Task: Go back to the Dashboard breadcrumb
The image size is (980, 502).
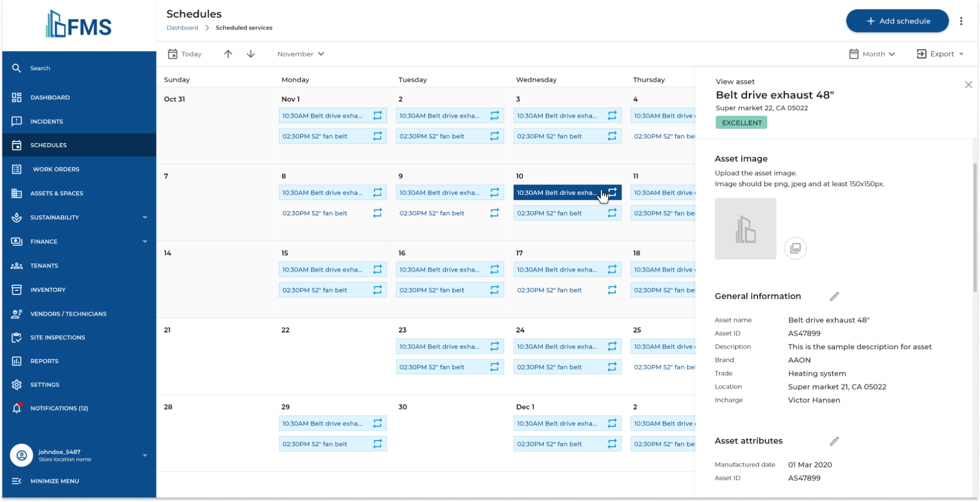Action: 182,28
